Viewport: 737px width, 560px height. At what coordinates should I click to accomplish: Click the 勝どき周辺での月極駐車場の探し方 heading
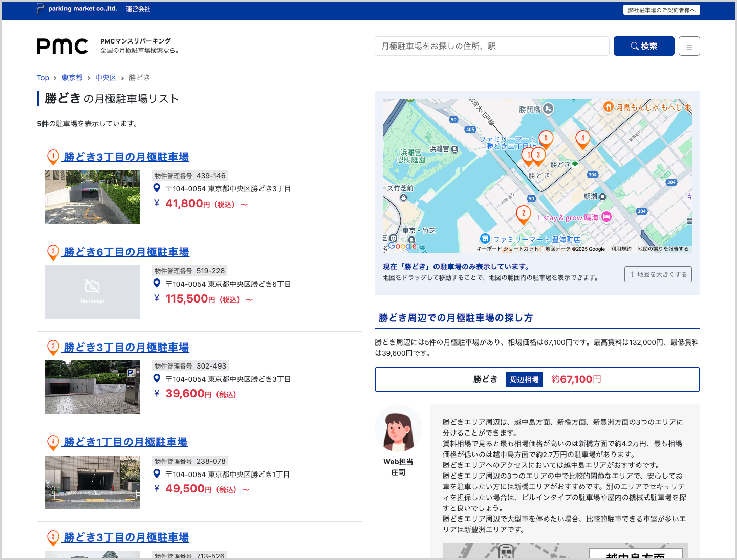(x=456, y=318)
